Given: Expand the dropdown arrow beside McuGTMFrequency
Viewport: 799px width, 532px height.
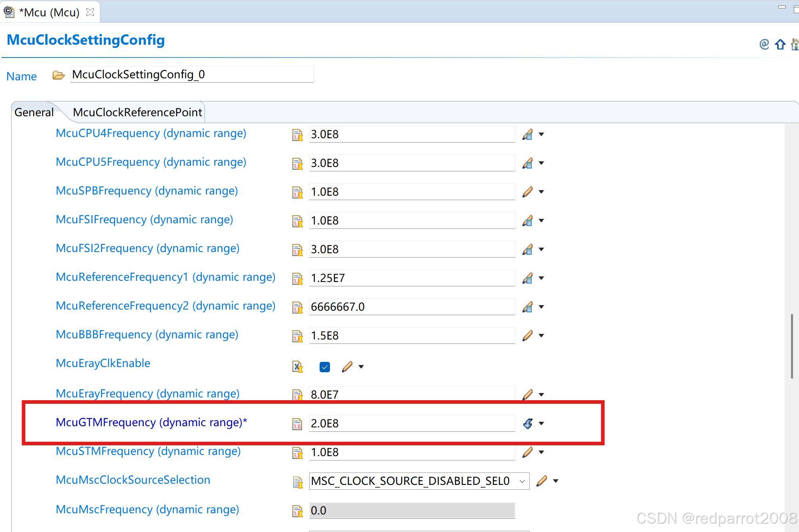Looking at the screenshot, I should click(541, 424).
